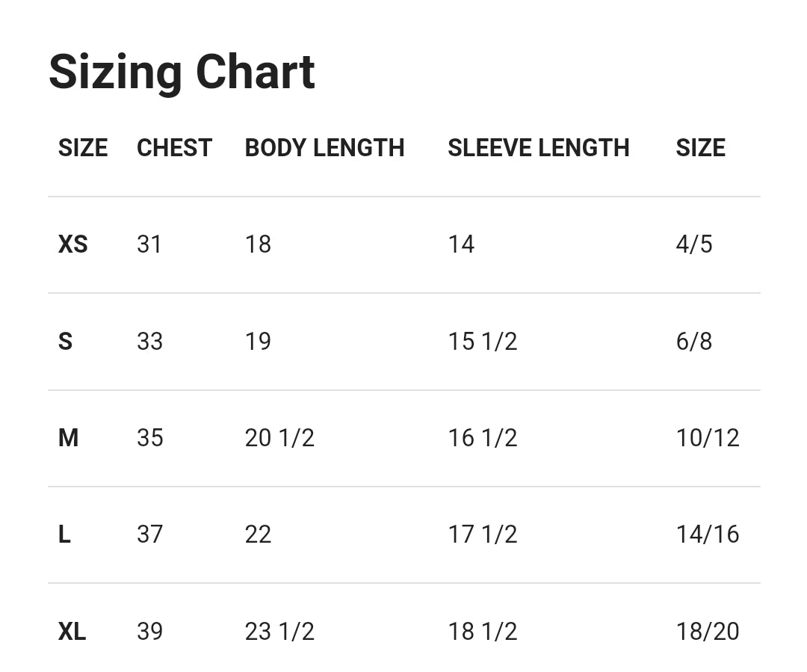
Task: Click the 4/5 numeric size cell
Action: click(693, 244)
